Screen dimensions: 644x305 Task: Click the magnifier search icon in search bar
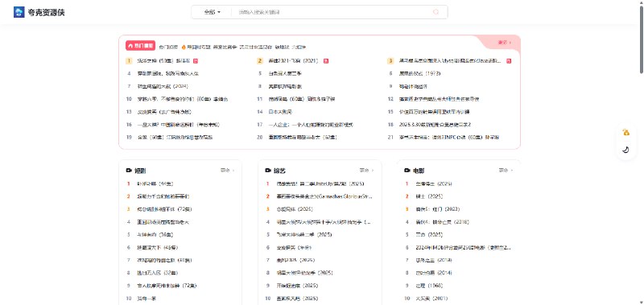coord(436,12)
